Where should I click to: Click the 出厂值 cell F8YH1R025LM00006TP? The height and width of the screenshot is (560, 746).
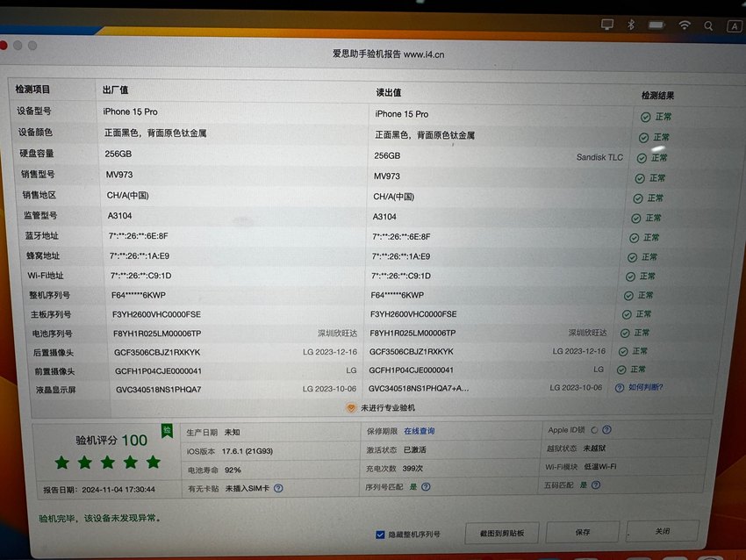(x=157, y=334)
